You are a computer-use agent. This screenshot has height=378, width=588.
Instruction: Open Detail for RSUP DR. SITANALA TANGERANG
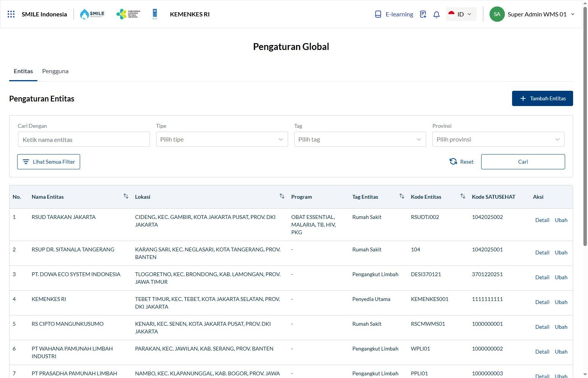tap(542, 253)
